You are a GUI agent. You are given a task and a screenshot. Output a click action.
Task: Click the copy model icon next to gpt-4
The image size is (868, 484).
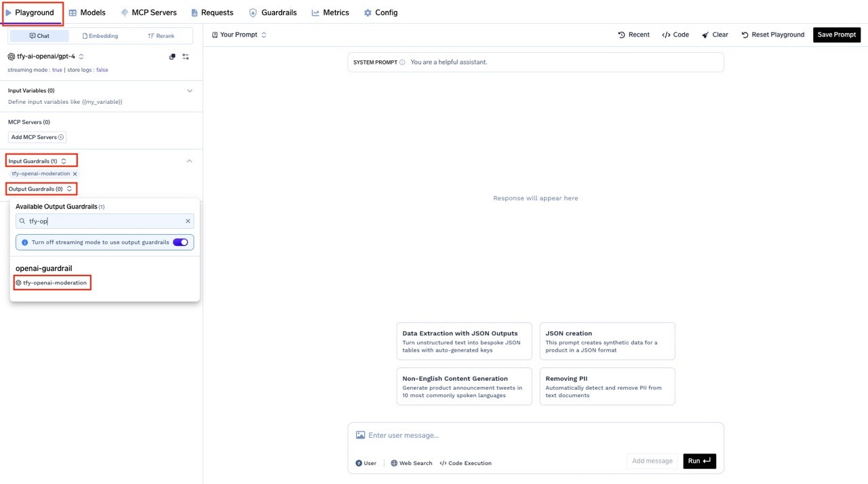(x=172, y=56)
